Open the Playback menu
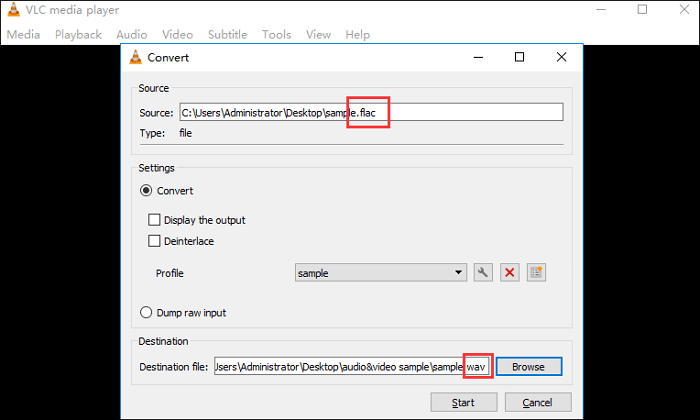This screenshot has width=700, height=420. (x=78, y=34)
